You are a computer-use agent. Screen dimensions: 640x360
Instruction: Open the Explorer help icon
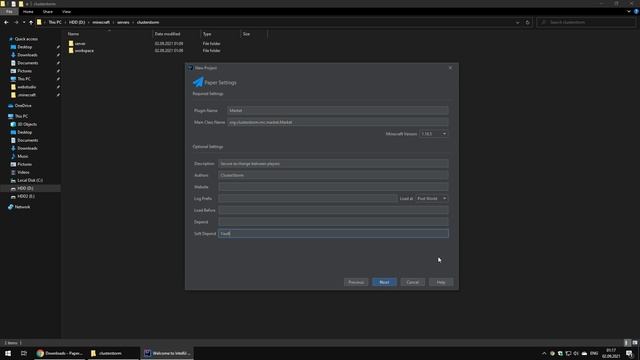[x=636, y=12]
